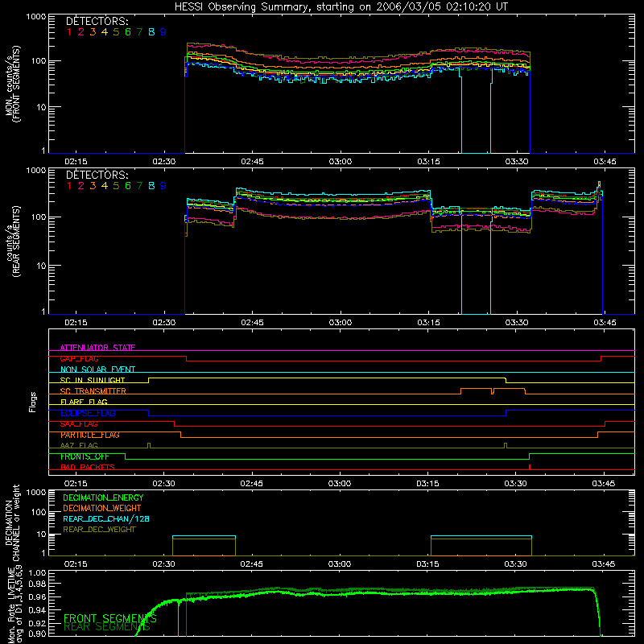Screen dimensions: 644x644
Task: Click 03:00 time tick under front segments plot
Action: (340, 162)
